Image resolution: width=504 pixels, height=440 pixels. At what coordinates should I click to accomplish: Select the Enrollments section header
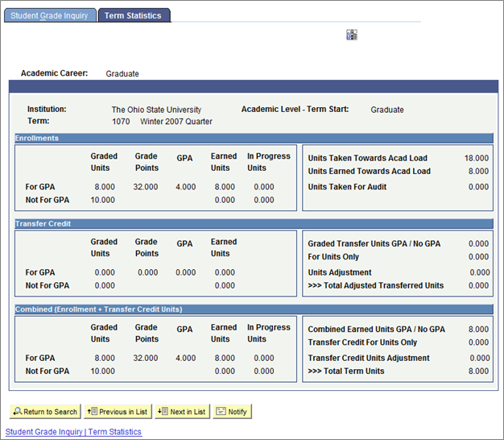(x=254, y=138)
